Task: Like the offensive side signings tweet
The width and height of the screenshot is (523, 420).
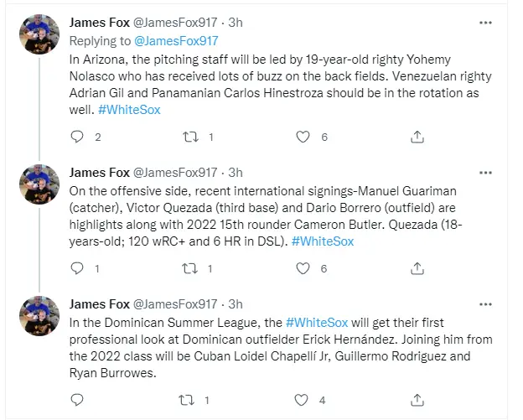Action: pos(304,268)
